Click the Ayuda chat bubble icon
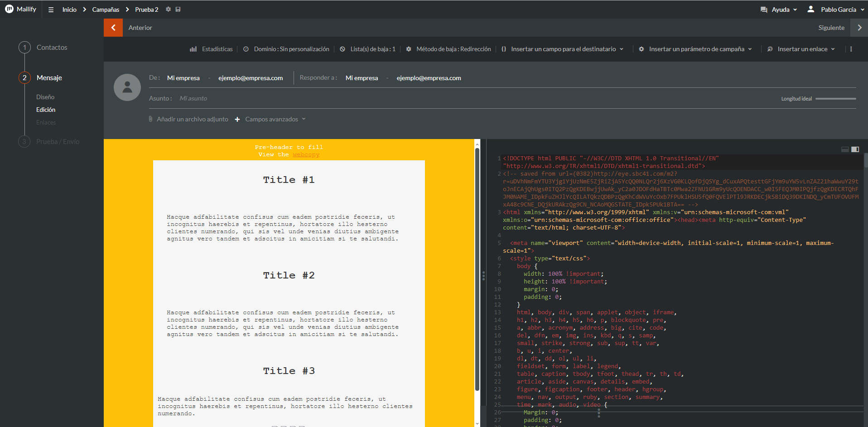This screenshot has height=427, width=868. click(764, 10)
